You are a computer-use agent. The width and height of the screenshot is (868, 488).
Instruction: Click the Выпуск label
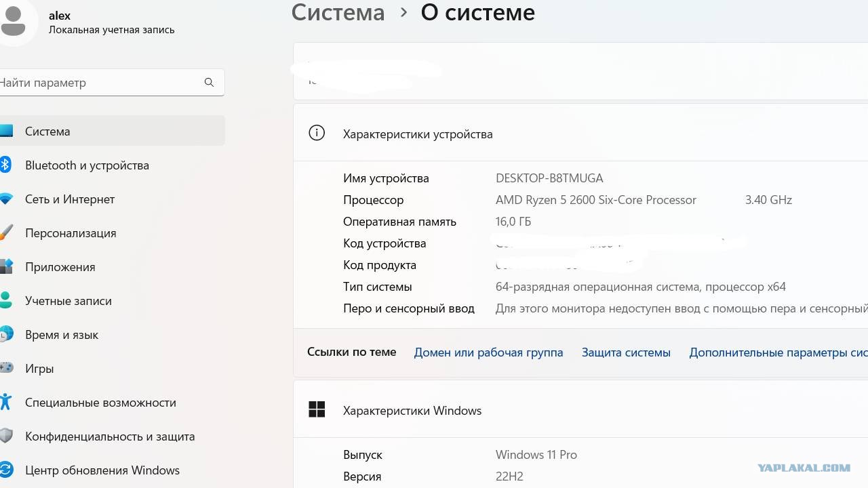pos(363,455)
